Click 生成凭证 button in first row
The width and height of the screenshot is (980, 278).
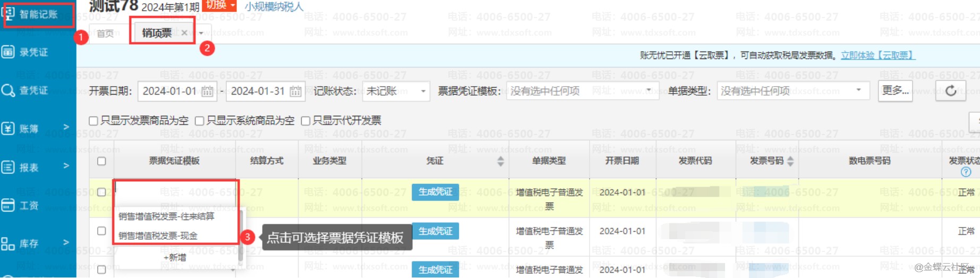coord(435,192)
